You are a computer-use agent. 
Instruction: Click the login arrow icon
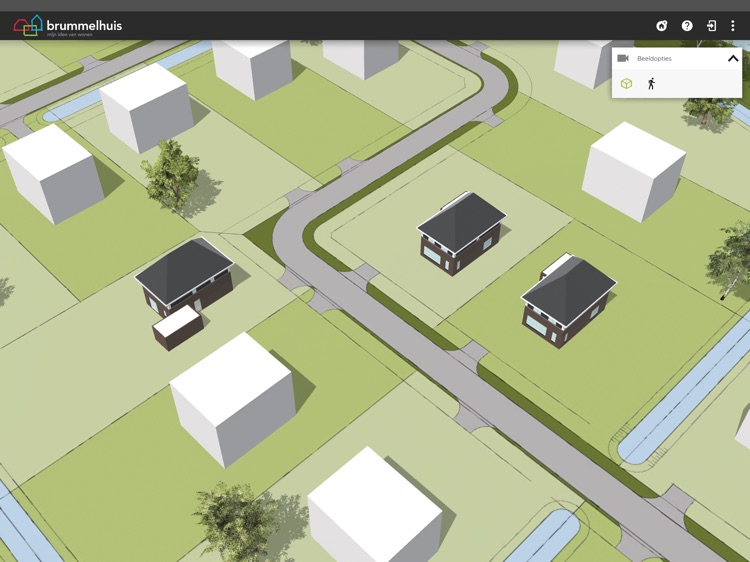point(711,26)
